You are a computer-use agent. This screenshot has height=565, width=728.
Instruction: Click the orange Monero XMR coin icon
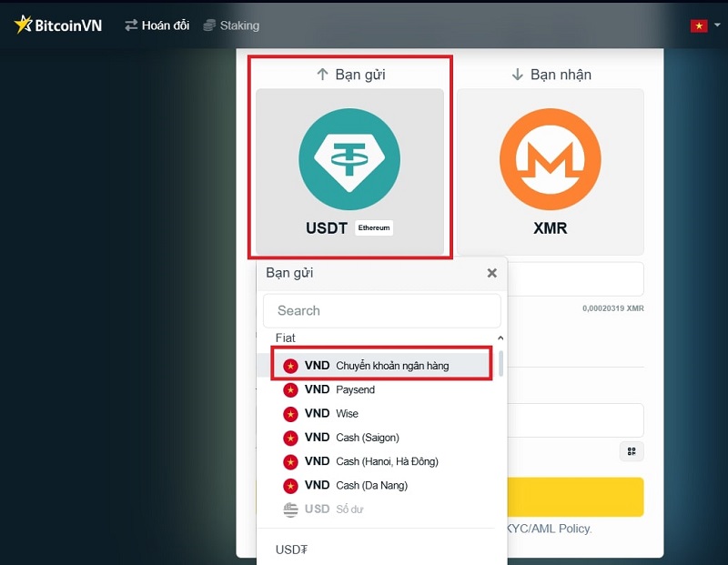[550, 158]
